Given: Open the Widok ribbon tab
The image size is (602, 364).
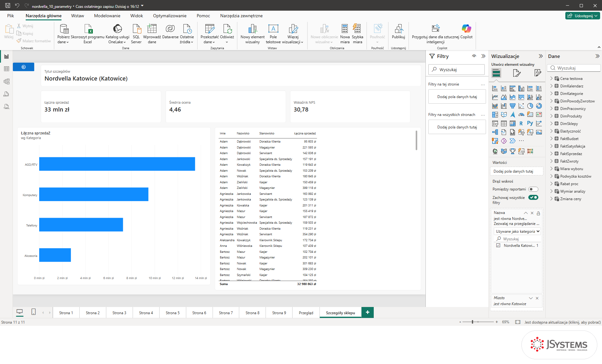Looking at the screenshot, I should coord(137,16).
